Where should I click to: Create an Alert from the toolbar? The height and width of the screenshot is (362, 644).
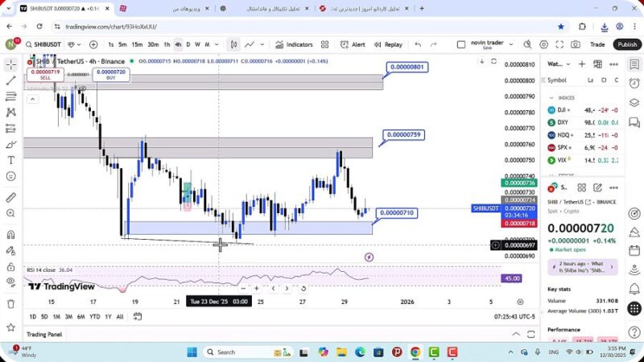(x=353, y=45)
